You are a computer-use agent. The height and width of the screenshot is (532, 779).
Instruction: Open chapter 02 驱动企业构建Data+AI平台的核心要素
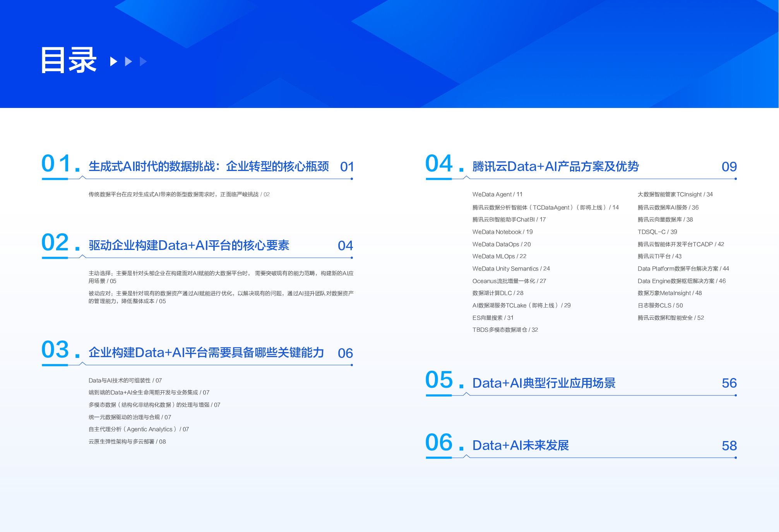189,245
